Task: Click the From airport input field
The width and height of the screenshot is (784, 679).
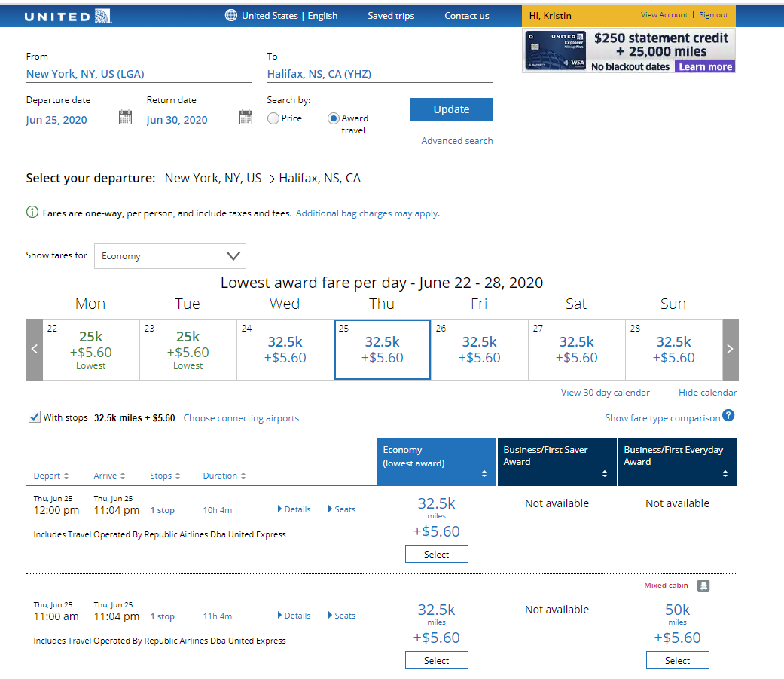Action: (139, 74)
